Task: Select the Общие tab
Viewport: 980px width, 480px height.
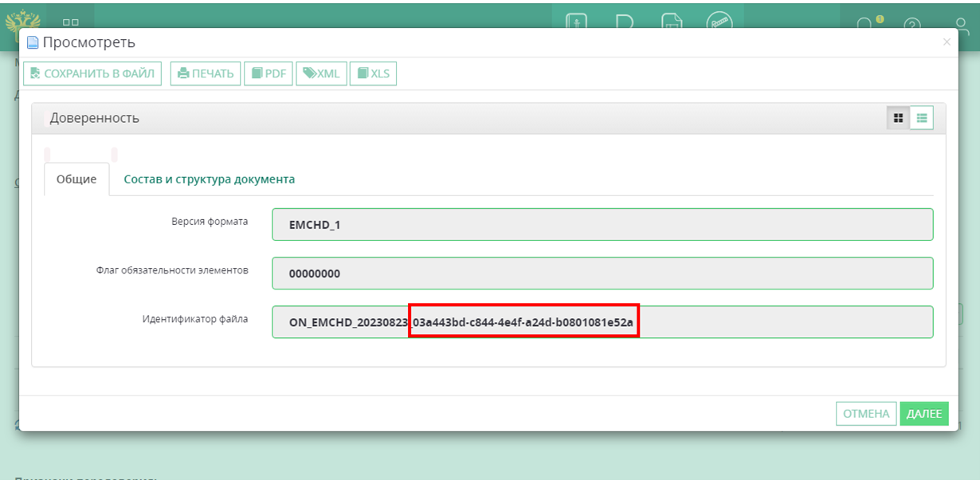Action: (76, 179)
